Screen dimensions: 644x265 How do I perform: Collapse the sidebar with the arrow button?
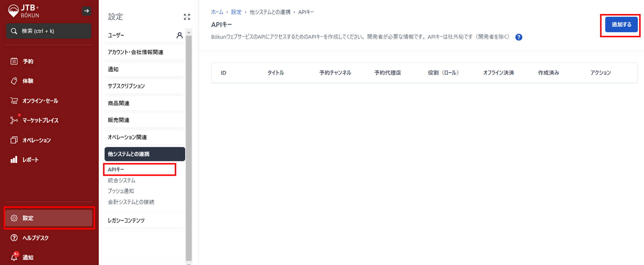pyautogui.click(x=87, y=11)
